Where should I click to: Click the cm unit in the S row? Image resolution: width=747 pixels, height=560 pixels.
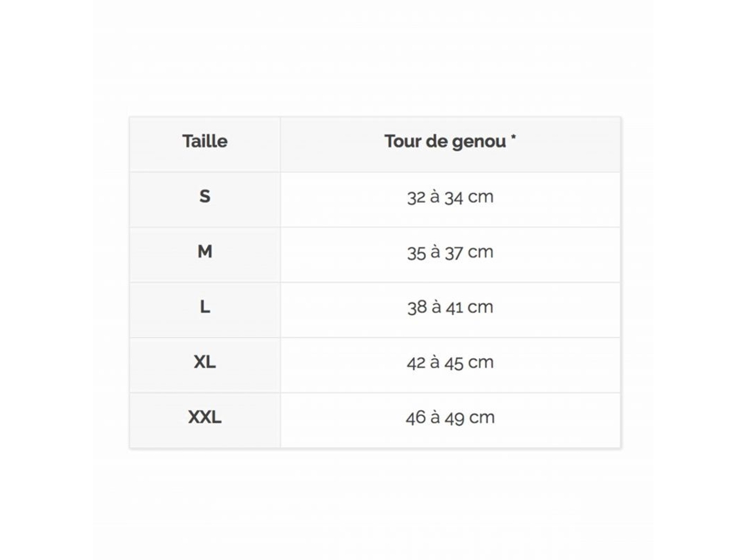tap(481, 197)
